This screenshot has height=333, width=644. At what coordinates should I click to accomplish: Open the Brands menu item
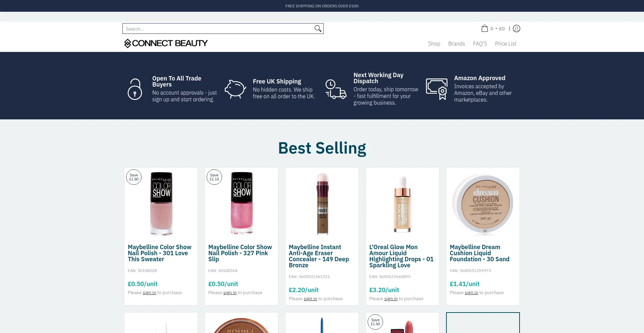tap(456, 44)
